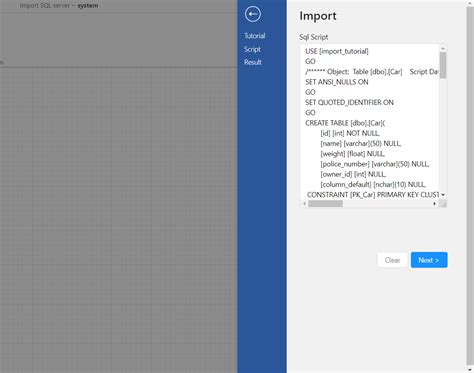Click inside the Sql Script text area

373,125
